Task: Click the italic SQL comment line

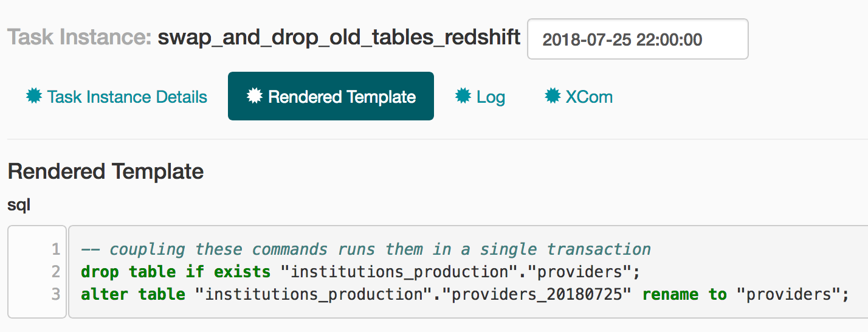Action: [366, 249]
